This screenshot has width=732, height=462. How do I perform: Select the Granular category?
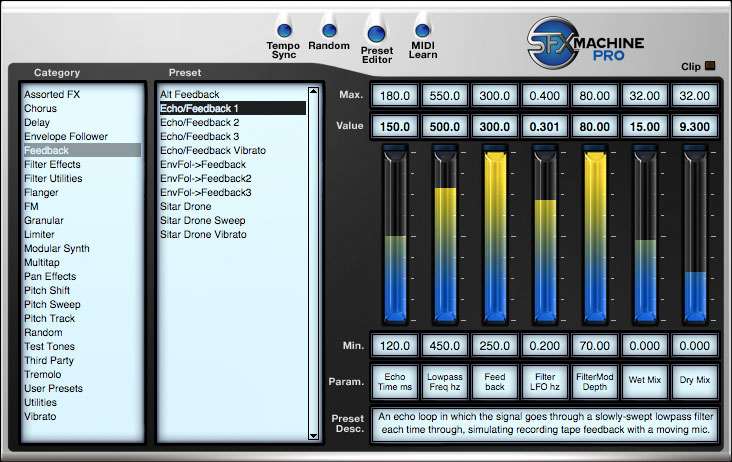click(x=44, y=220)
